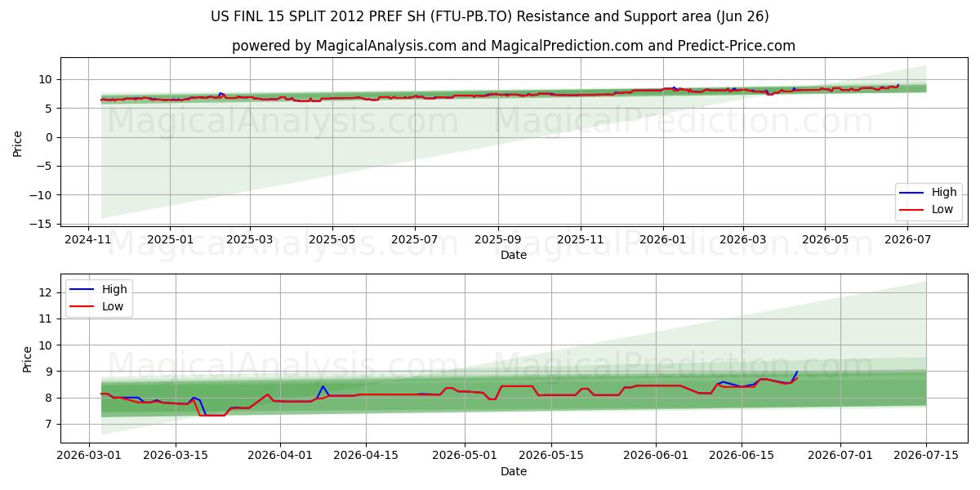Click 'Low' in top chart legend
This screenshot has width=980, height=490.
(x=942, y=209)
